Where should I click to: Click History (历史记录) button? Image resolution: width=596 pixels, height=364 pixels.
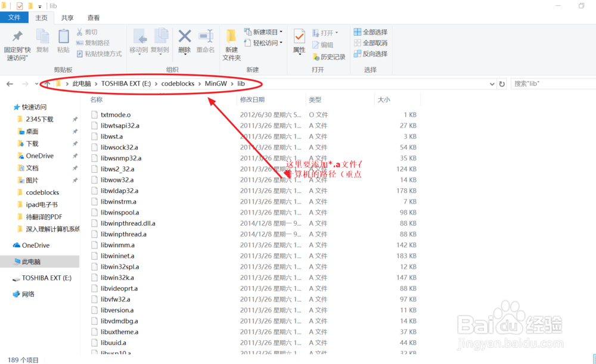[329, 57]
